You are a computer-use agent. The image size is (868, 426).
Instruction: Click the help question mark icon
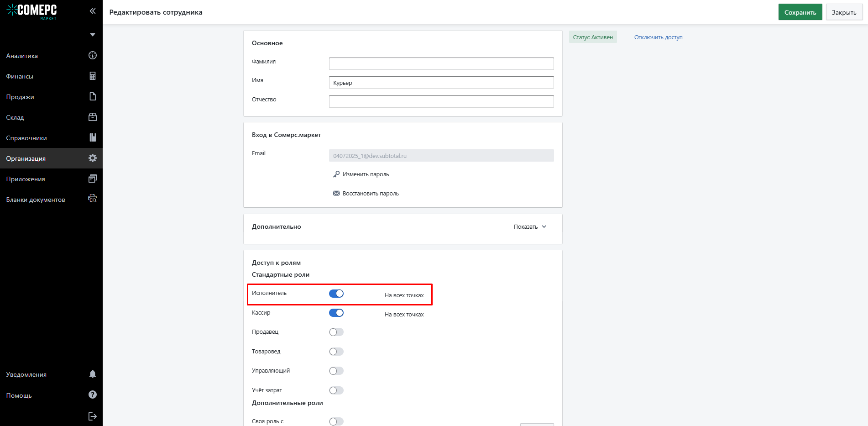coord(93,395)
